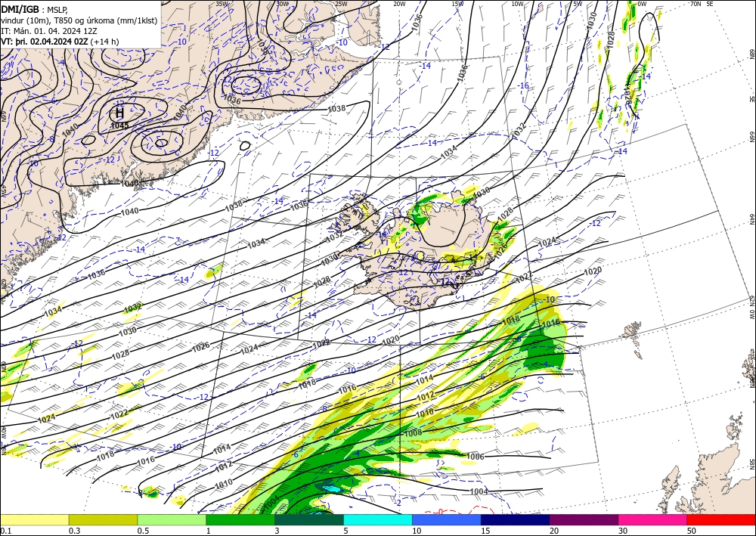The height and width of the screenshot is (536, 756).
Task: Click the '0.3' legend value
Action: [x=74, y=531]
